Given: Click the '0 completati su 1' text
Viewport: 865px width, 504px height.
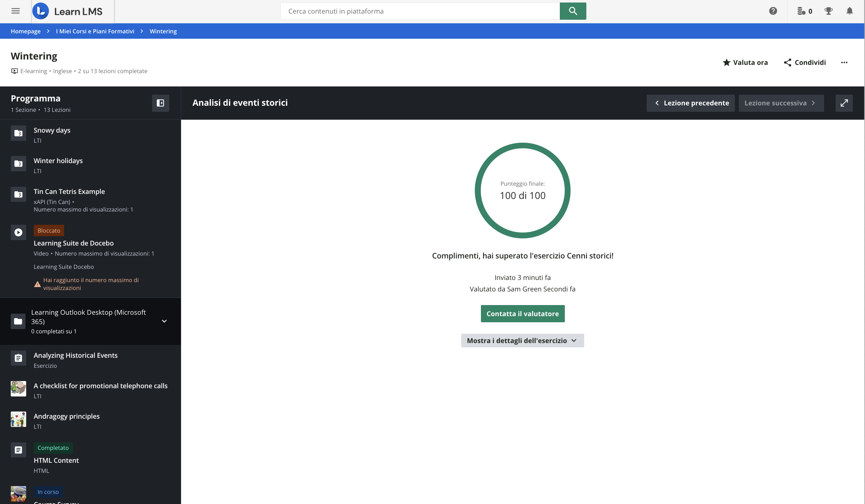Looking at the screenshot, I should (54, 331).
